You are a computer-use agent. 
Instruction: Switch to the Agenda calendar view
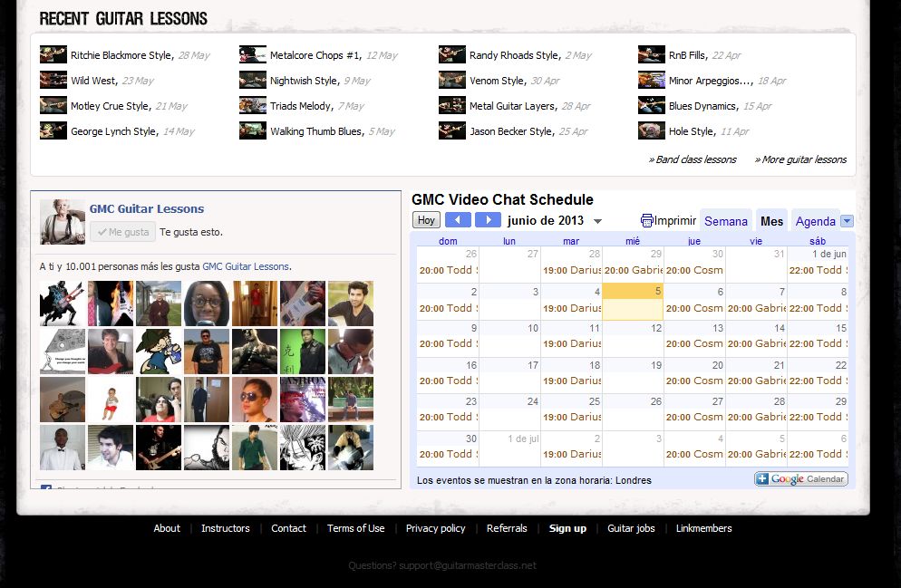815,221
